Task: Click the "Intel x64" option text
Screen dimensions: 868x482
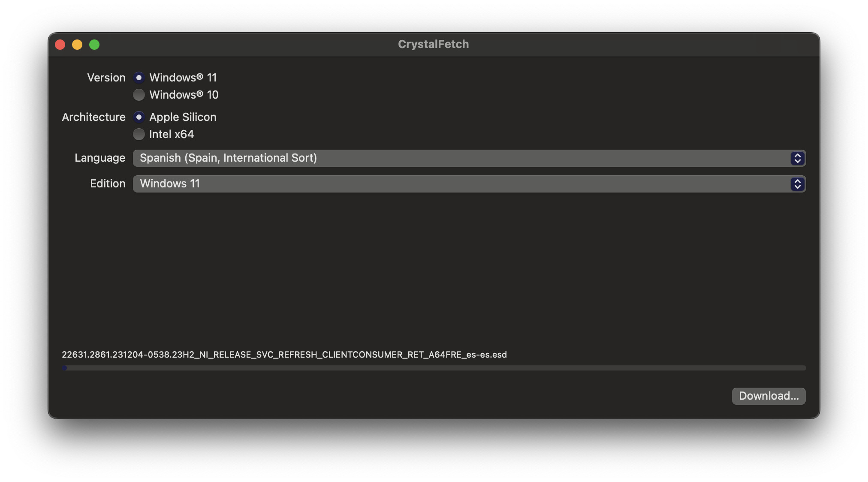Action: 172,134
